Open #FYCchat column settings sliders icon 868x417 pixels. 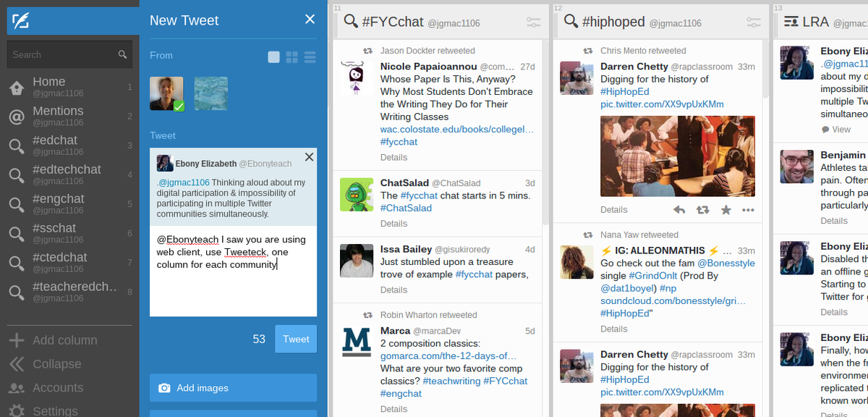click(534, 22)
